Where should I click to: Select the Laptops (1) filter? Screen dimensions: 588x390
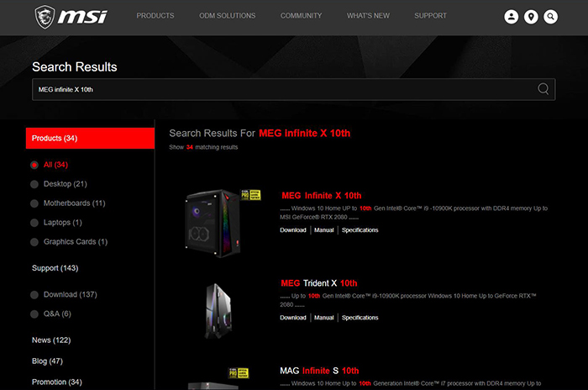[x=34, y=223]
